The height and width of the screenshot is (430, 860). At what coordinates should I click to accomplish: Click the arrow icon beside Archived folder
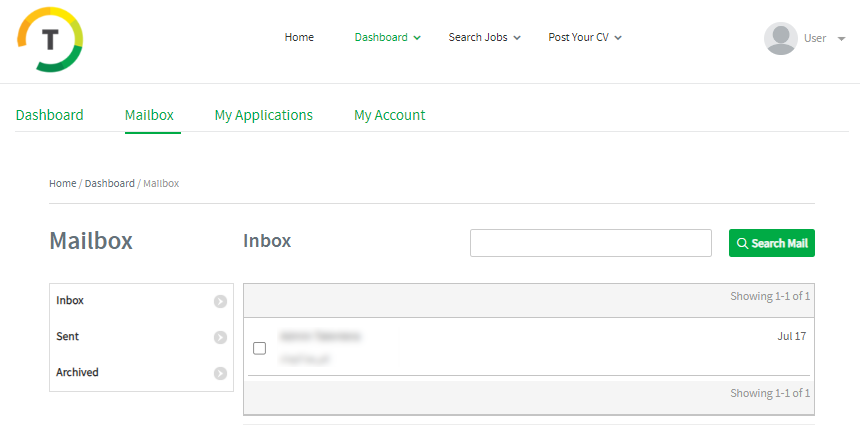coord(220,373)
